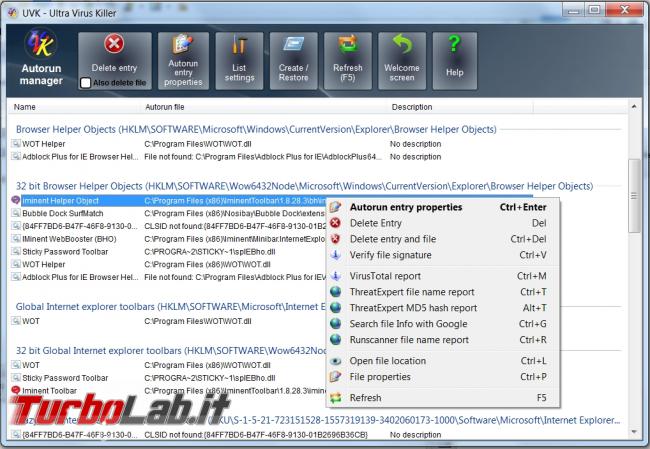
Task: Select the Bubble Dock SurfMatch entry
Action: [63, 214]
